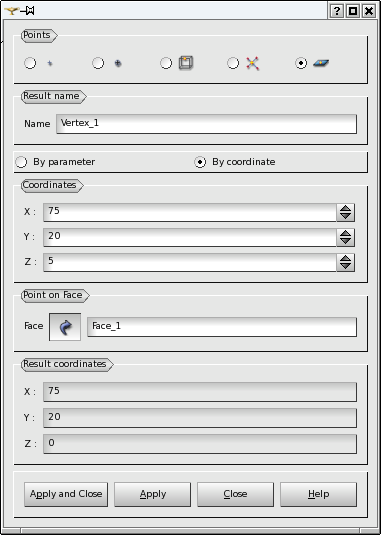Click the Apply and Close button
Screen dimensions: 381x535
tap(66, 494)
